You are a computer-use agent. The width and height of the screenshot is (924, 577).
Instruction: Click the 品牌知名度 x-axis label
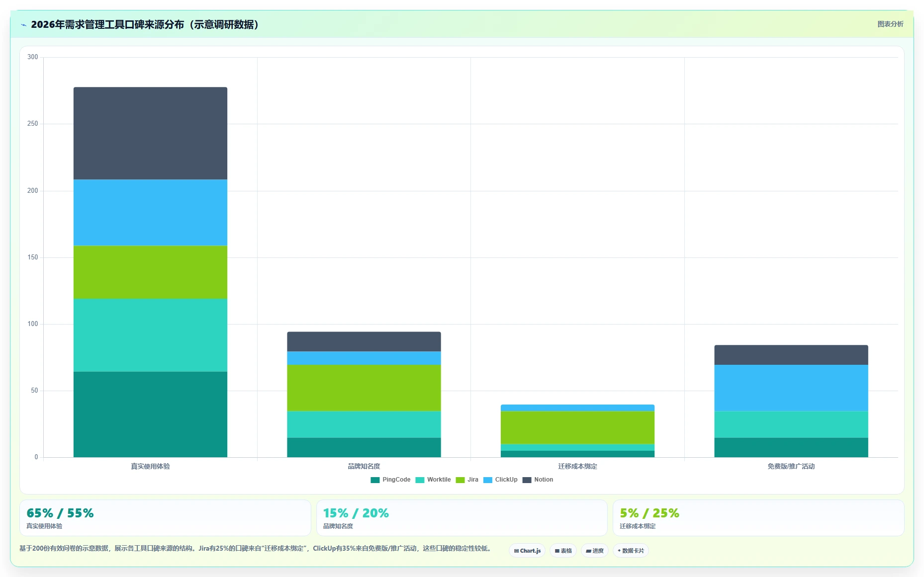(364, 466)
